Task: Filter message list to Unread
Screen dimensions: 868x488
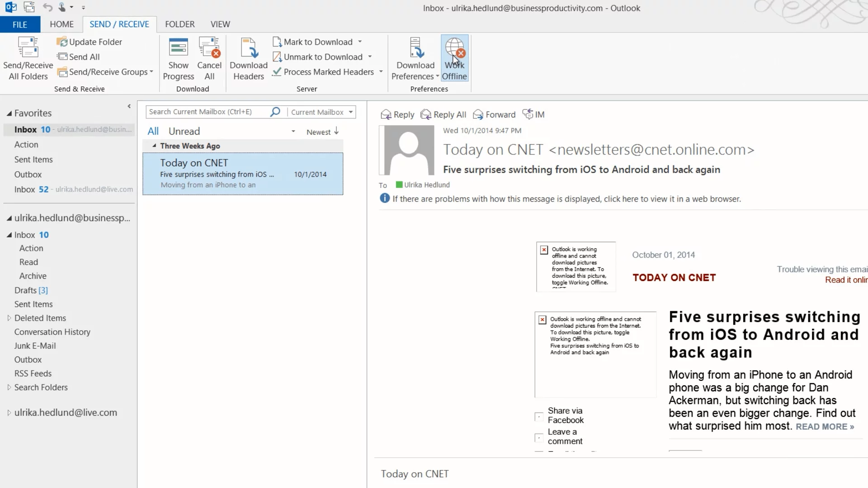Action: tap(184, 131)
